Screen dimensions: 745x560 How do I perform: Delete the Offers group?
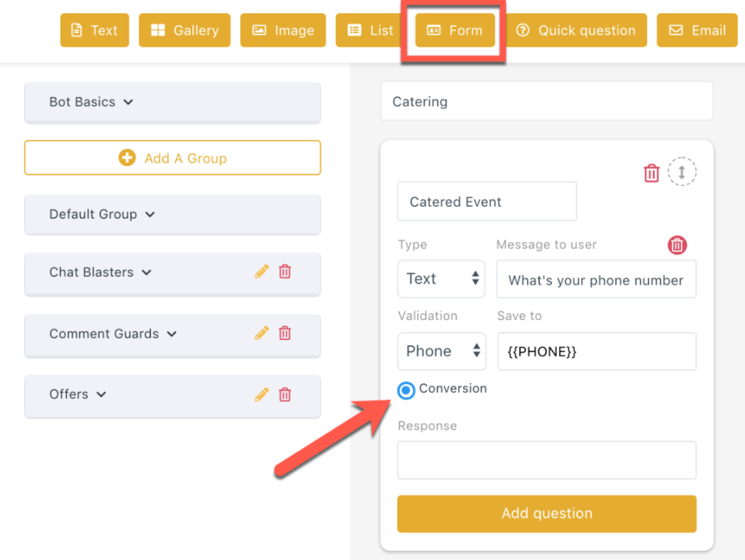pos(284,394)
